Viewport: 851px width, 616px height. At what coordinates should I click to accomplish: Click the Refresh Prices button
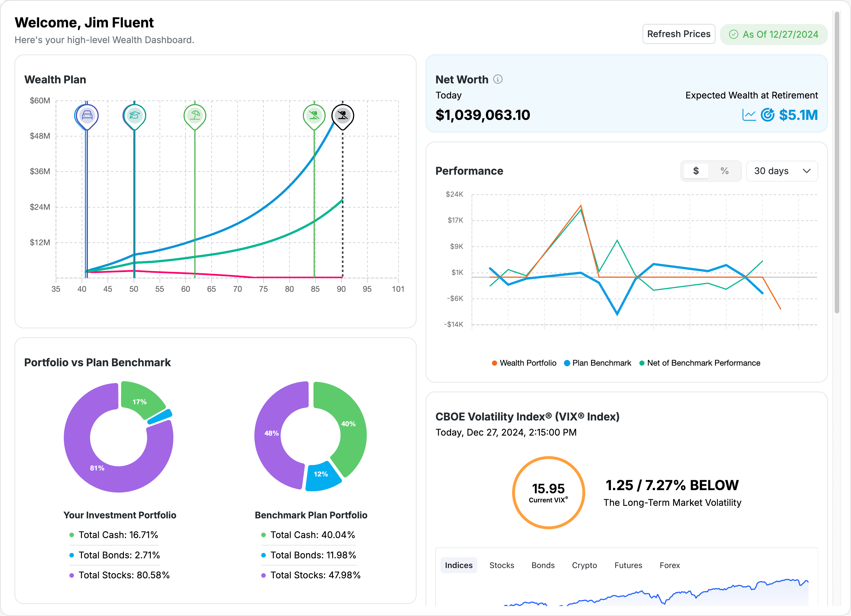(679, 34)
